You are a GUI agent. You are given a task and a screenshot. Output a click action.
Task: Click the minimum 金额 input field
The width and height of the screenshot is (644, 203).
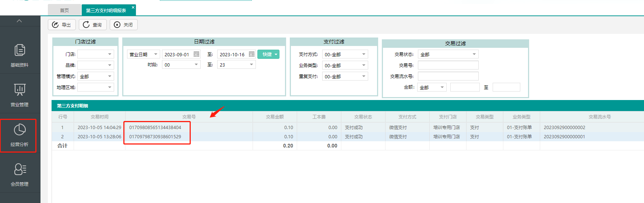click(465, 87)
